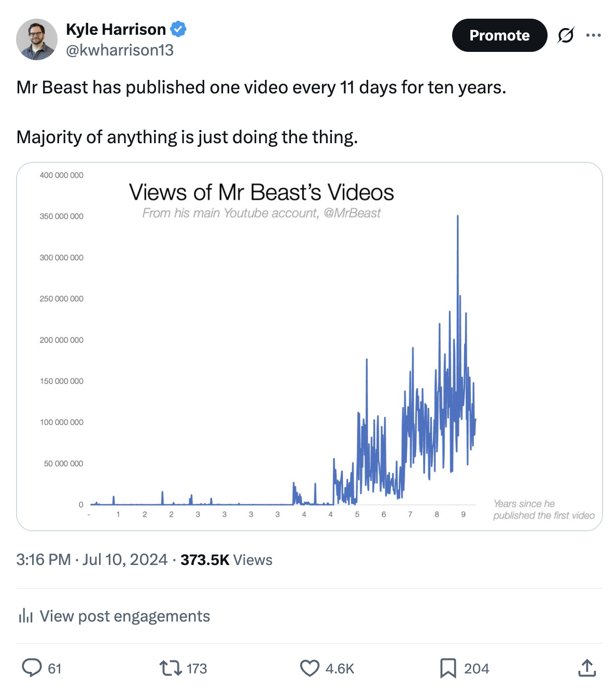
Task: Click the blue verified badge
Action: point(178,30)
